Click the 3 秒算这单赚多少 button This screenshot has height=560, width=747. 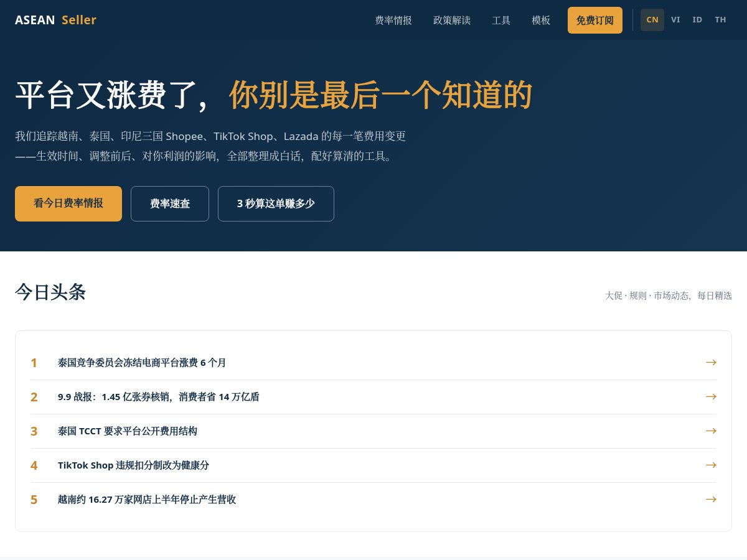[276, 203]
